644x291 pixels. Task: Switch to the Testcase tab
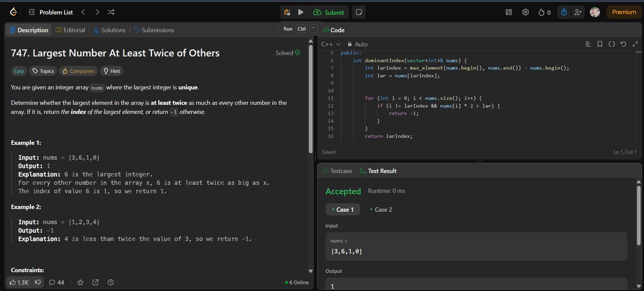338,171
